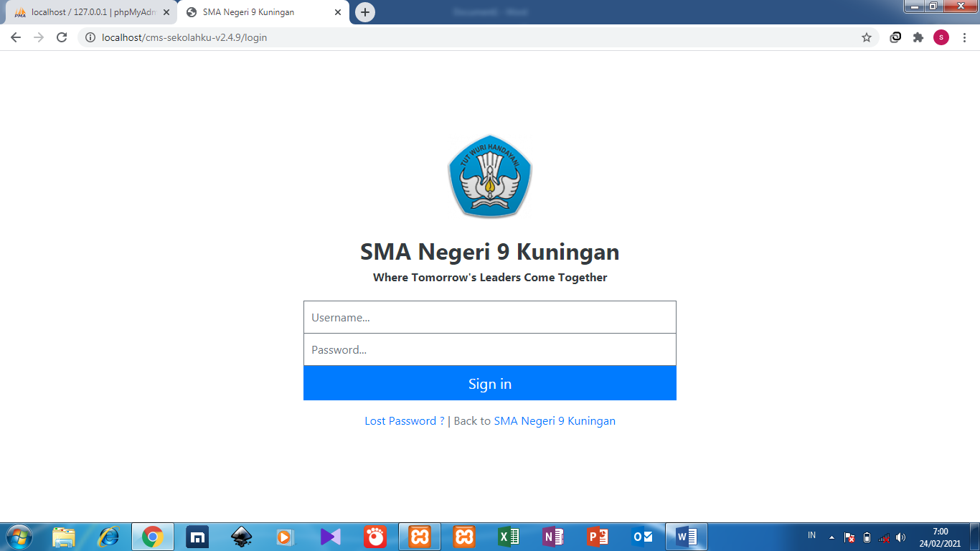This screenshot has width=980, height=551.
Task: Open the Chrome profile avatar 'S'
Action: (941, 37)
